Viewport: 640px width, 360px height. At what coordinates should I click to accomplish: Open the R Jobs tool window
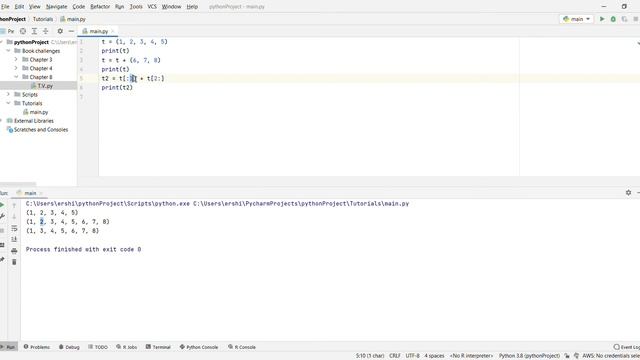[x=127, y=347]
